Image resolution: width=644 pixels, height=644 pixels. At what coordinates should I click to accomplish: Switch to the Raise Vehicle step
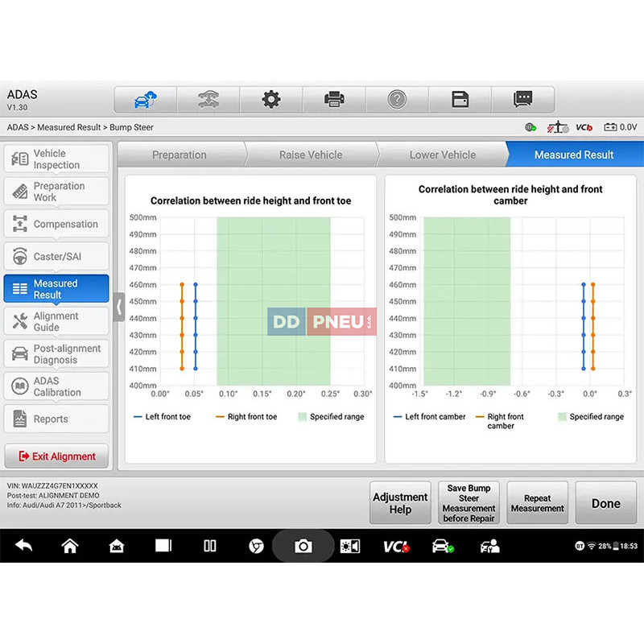click(x=311, y=155)
